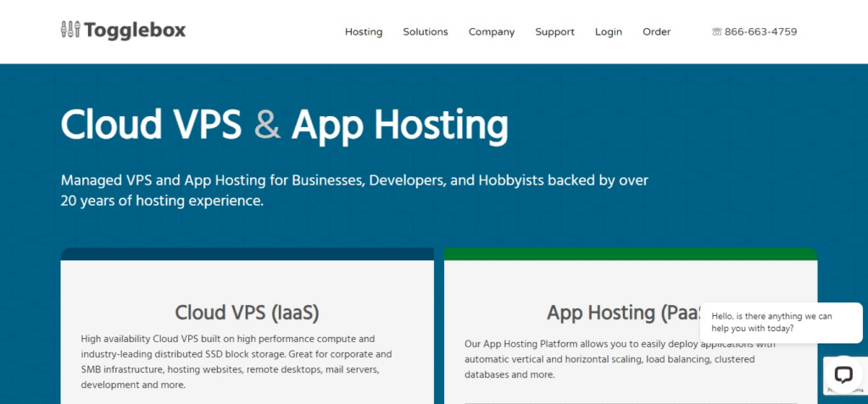Open the Hosting menu
This screenshot has width=868, height=404.
pyautogui.click(x=363, y=32)
